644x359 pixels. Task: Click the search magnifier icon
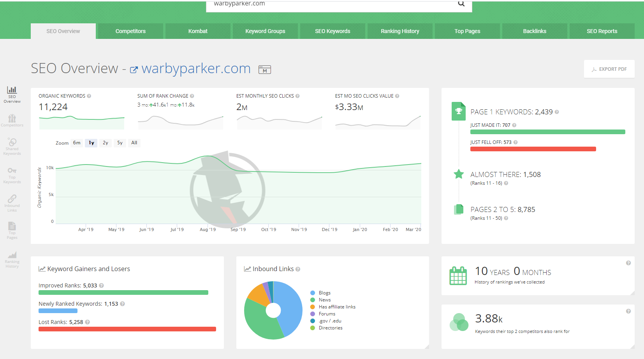point(461,4)
